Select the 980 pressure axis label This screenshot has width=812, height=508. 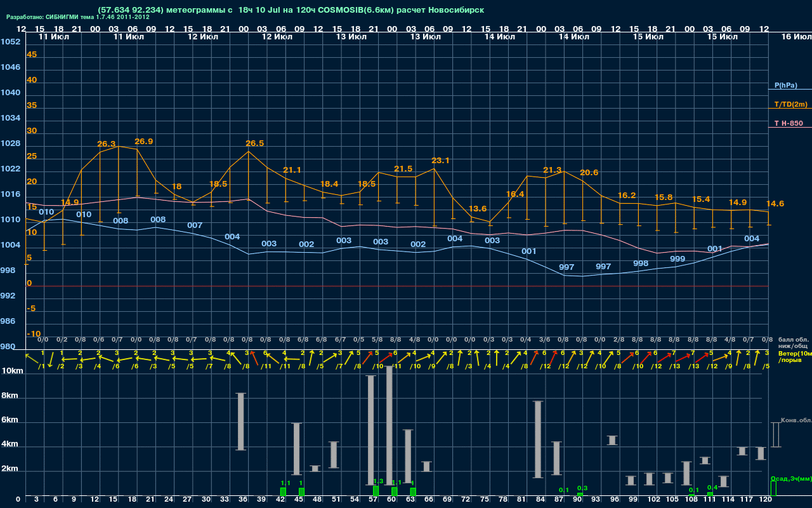pos(8,347)
